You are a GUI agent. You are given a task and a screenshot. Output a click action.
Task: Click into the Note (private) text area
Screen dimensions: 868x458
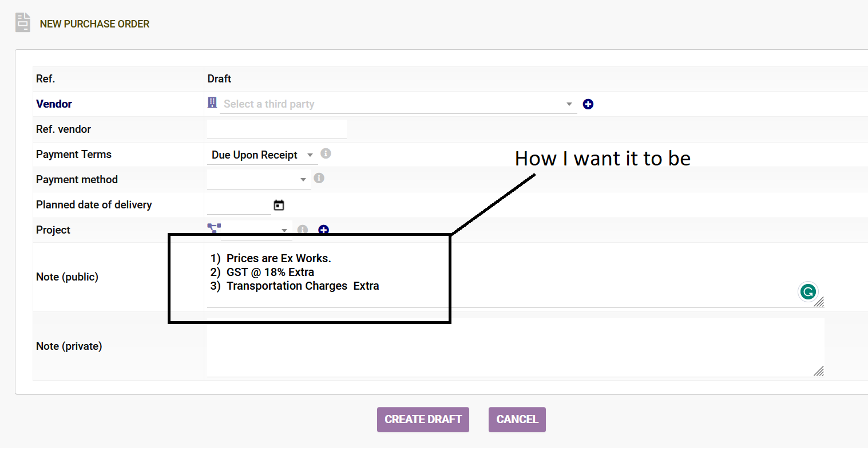(516, 347)
